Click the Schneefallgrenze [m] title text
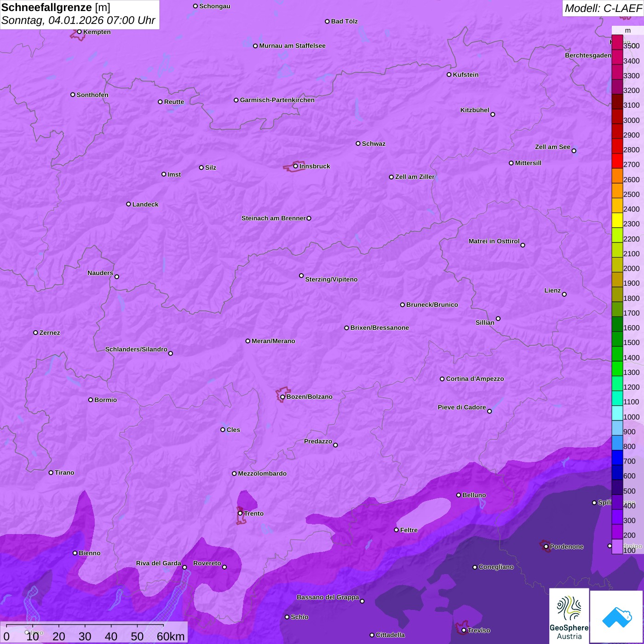The width and height of the screenshot is (644, 644). (x=56, y=7)
